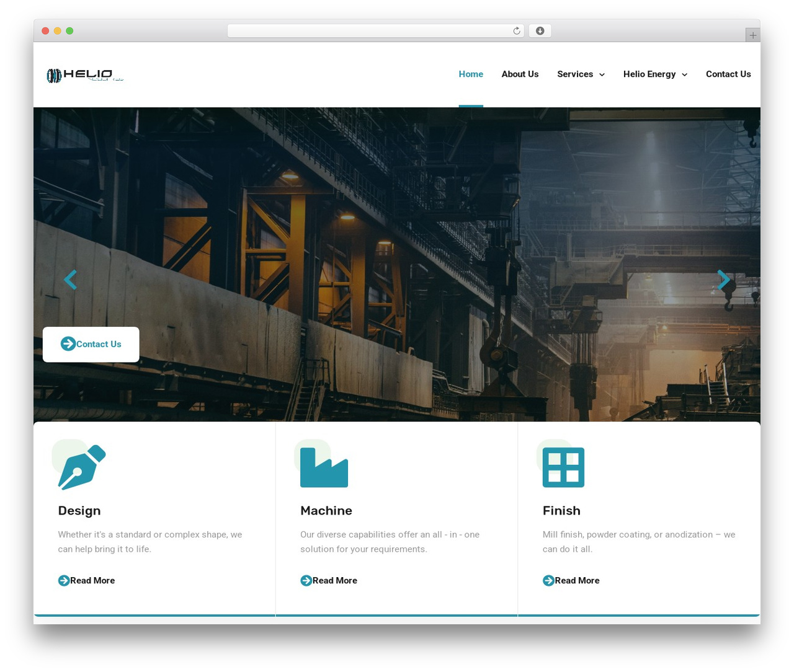Click arrow icon in Contact Us button
This screenshot has height=672, width=794.
68,343
